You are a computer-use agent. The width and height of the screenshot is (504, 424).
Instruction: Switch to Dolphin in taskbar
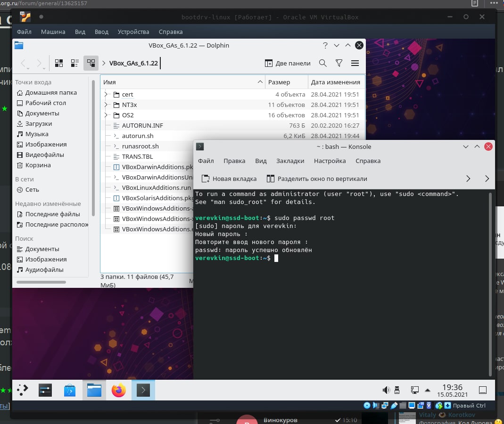coord(94,390)
